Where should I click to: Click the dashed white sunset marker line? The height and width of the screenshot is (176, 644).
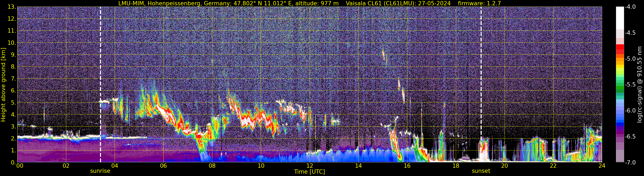tap(481, 85)
